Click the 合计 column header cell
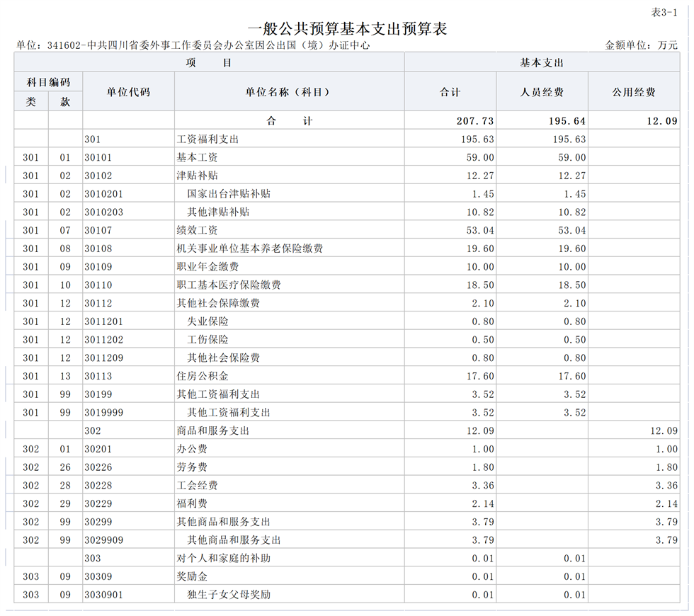The image size is (694, 616). coord(450,91)
